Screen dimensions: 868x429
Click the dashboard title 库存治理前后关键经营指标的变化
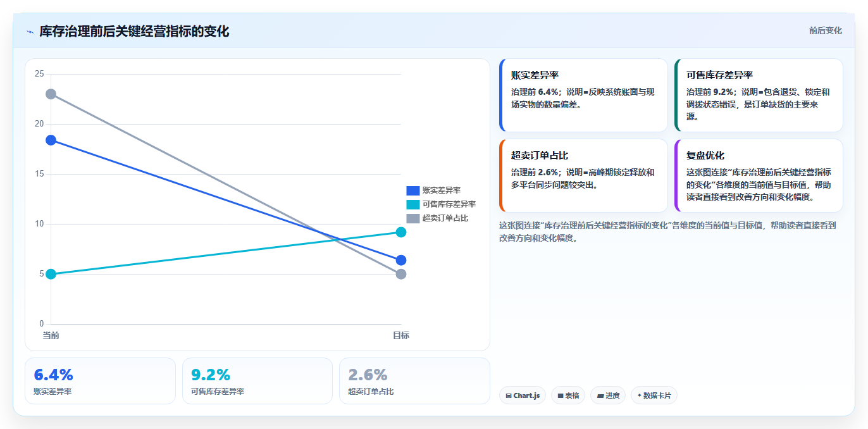click(x=134, y=31)
